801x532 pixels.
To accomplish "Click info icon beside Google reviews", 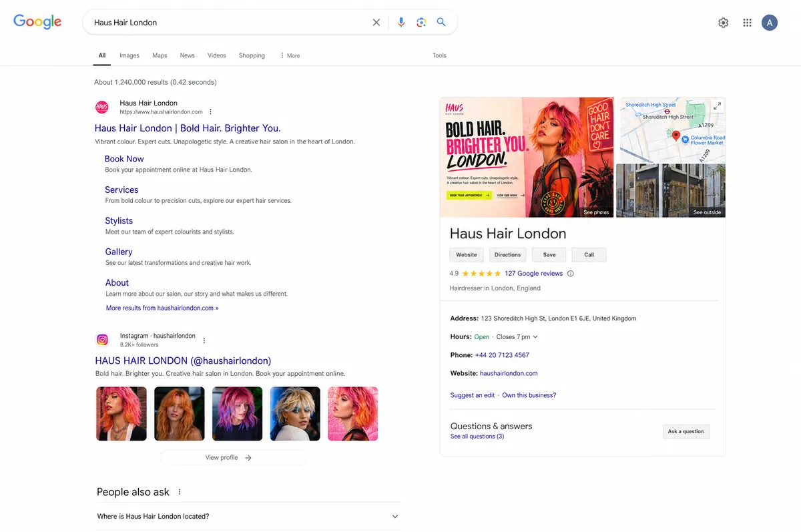I will 570,274.
